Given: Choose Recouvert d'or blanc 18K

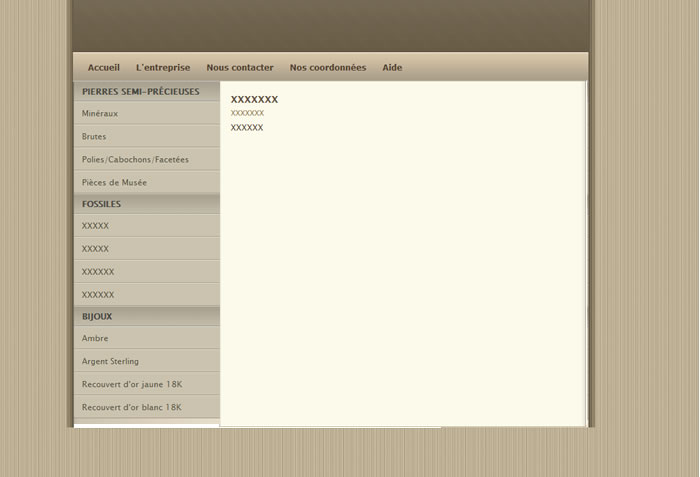Looking at the screenshot, I should coord(147,407).
